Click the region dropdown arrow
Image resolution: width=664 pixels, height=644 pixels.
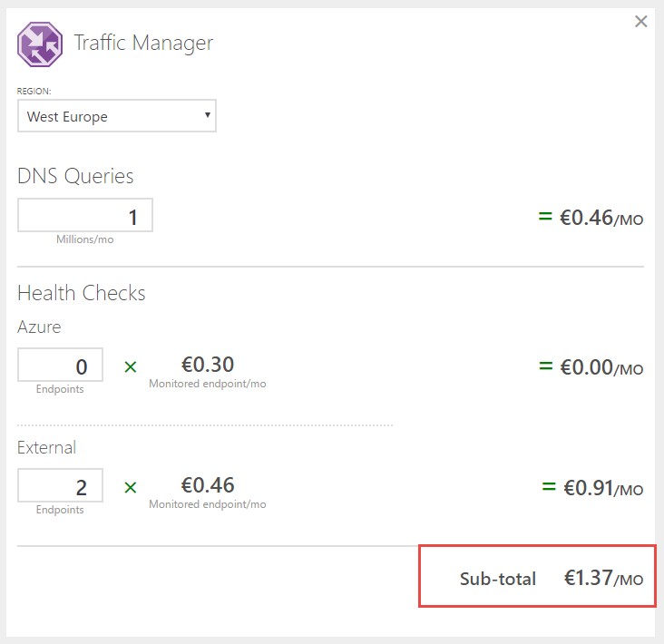tap(208, 115)
